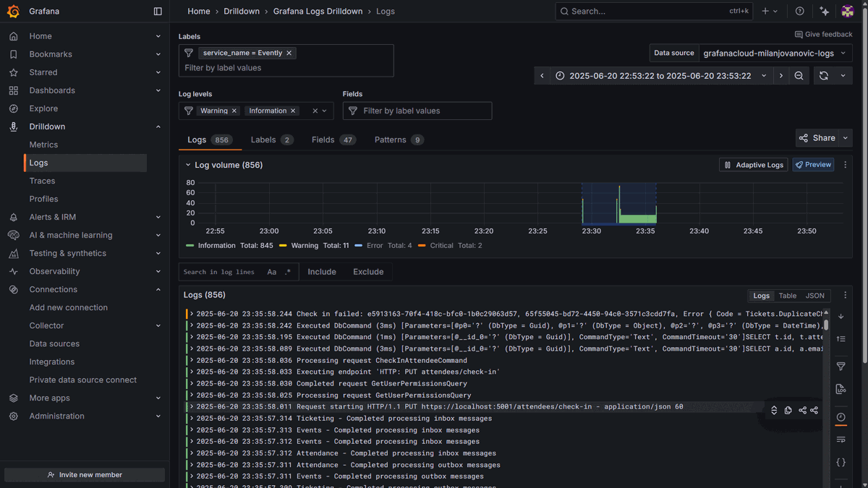Image resolution: width=868 pixels, height=488 pixels.
Task: Remove the Warning log level filter
Action: tap(234, 111)
